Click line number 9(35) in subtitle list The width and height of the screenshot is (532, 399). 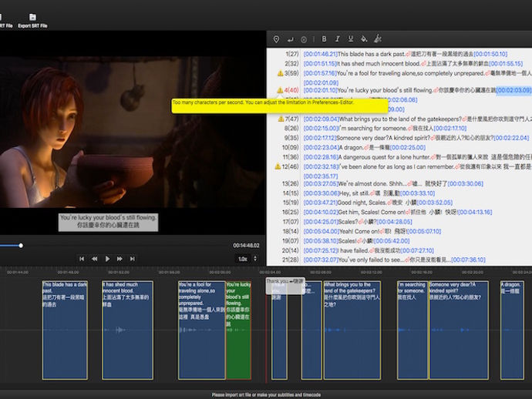click(x=291, y=138)
